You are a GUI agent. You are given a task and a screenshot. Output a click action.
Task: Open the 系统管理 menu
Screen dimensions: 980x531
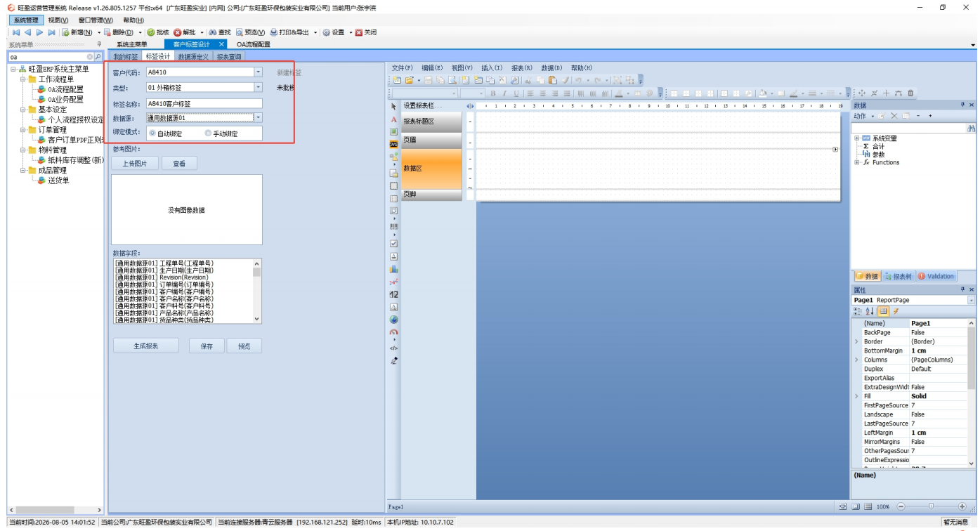tap(26, 20)
